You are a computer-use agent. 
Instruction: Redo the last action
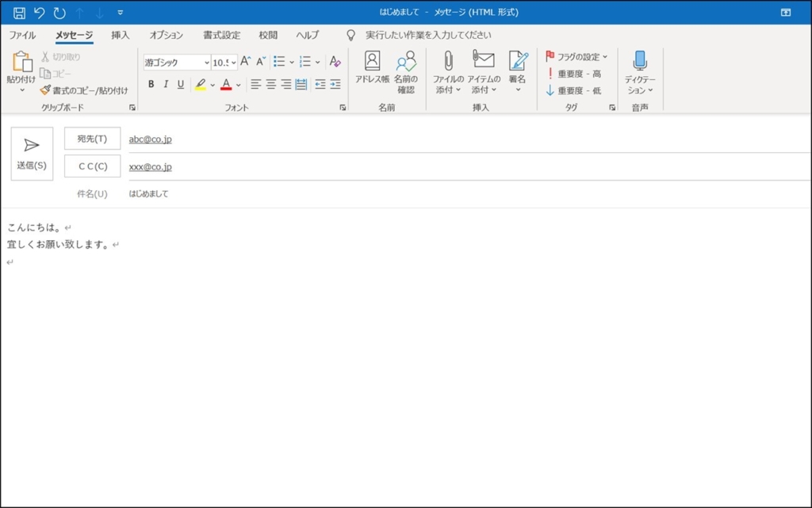[59, 13]
